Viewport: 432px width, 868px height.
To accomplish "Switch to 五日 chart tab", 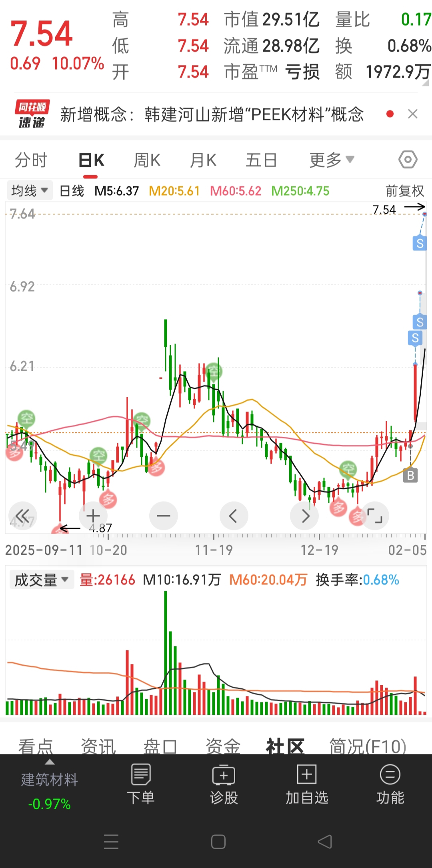I will [261, 160].
